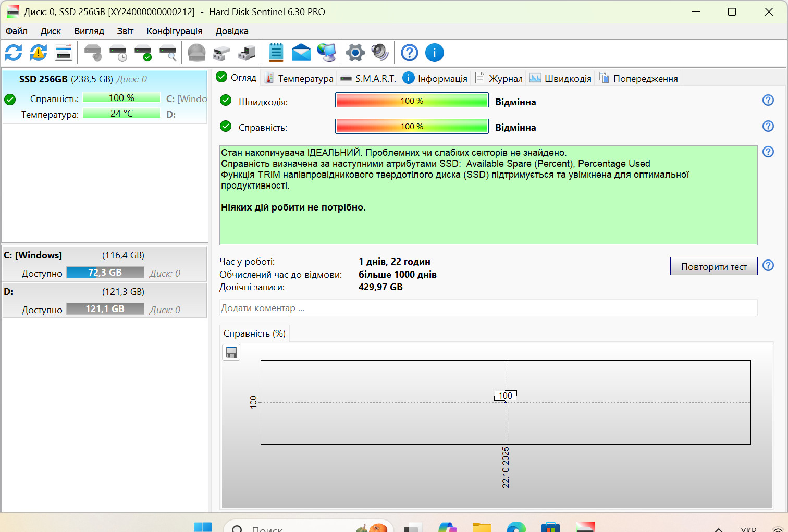Image resolution: width=788 pixels, height=532 pixels.
Task: Click the refresh icon with warning triangle
Action: (x=39, y=53)
